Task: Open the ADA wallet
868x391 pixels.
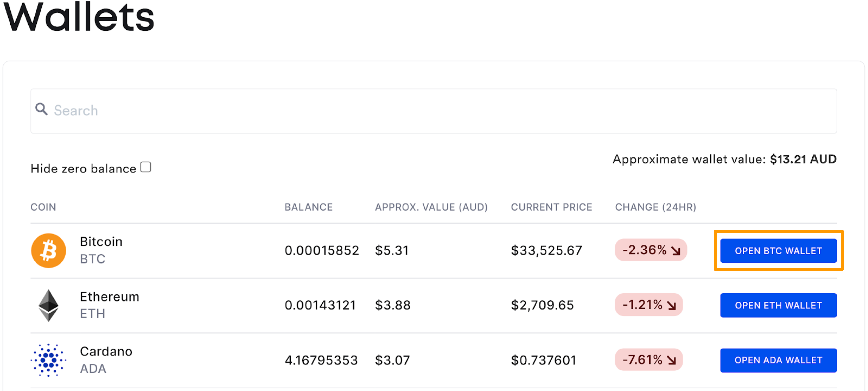Action: click(x=778, y=360)
